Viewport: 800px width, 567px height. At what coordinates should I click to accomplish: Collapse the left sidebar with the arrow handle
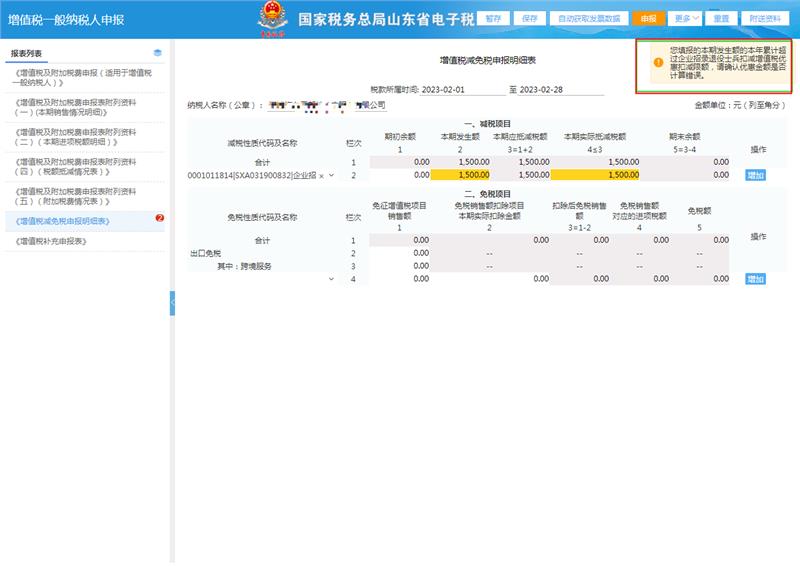(x=172, y=298)
